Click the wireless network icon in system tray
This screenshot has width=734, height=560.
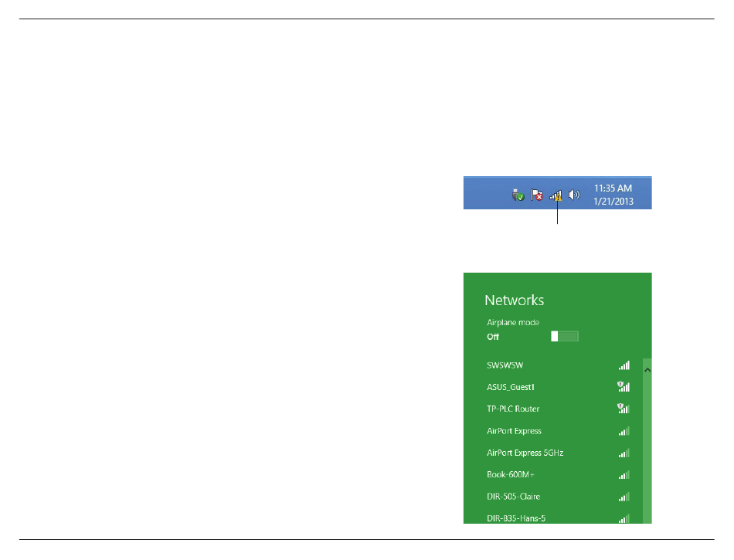click(556, 196)
